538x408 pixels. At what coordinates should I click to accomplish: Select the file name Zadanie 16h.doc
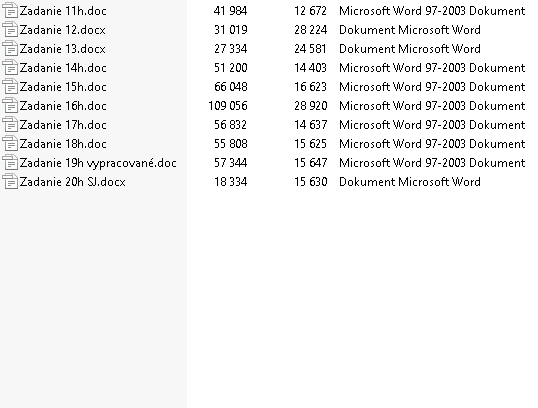click(63, 106)
